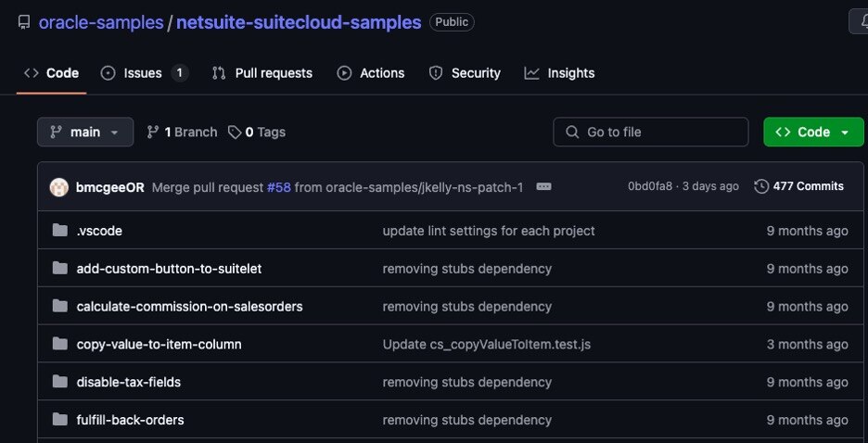The height and width of the screenshot is (443, 868).
Task: Open 'removing stubs dependency' commit in disable-tax-fields row
Action: pos(466,382)
